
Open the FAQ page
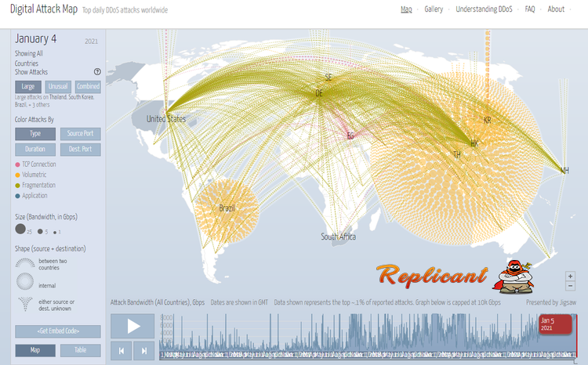tap(530, 9)
